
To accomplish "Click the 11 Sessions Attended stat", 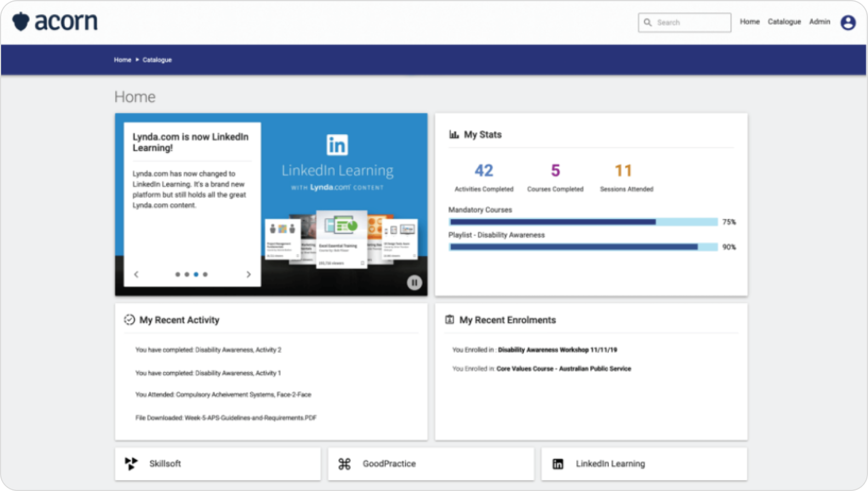I will coord(626,178).
